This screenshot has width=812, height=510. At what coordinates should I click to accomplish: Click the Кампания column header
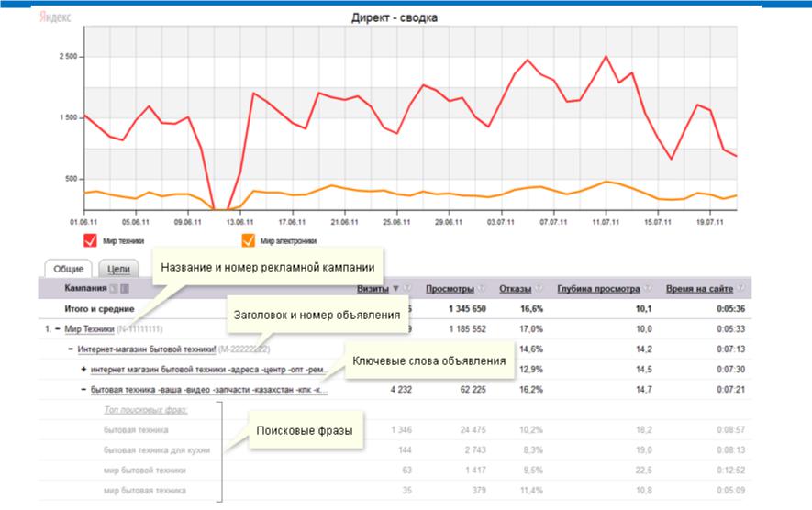pos(85,288)
